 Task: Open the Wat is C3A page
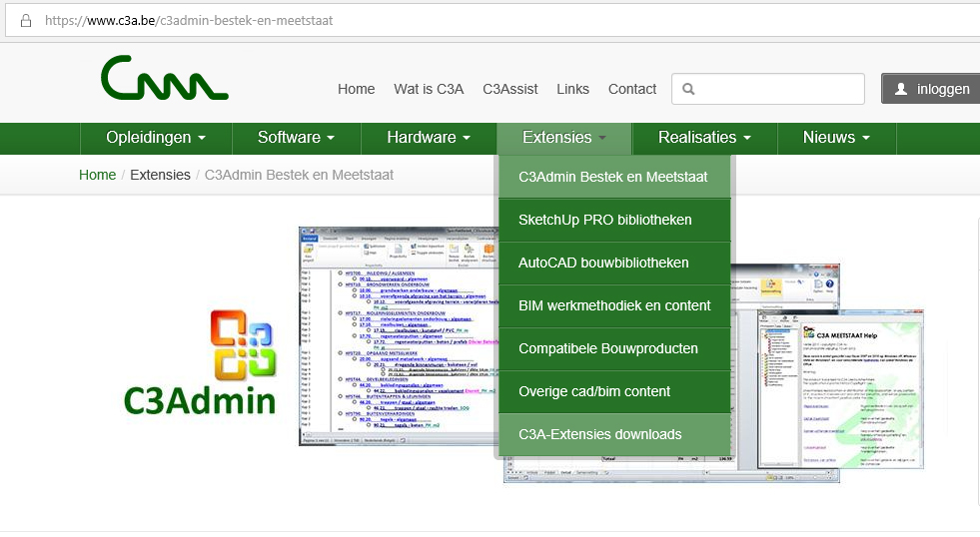click(x=429, y=89)
